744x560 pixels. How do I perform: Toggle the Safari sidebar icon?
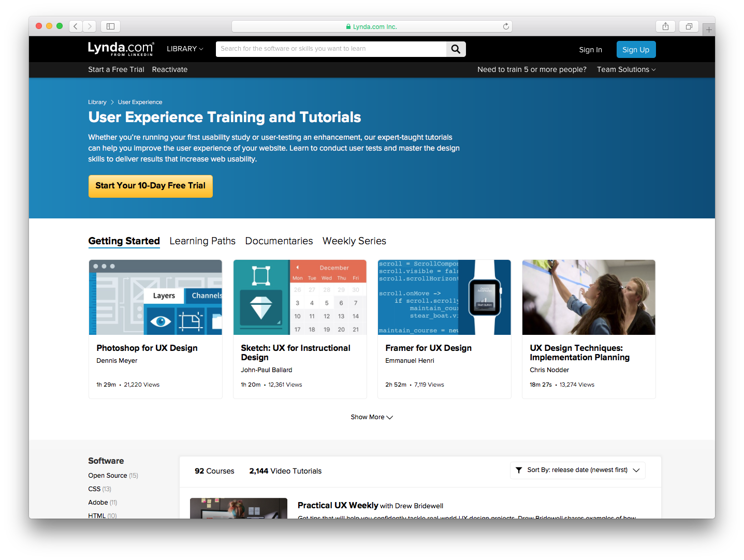pos(110,26)
